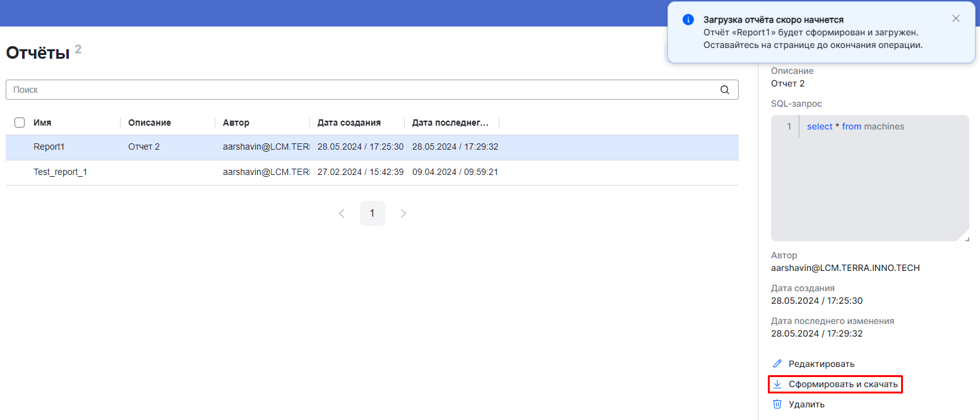Go to next page arrow
The image size is (980, 420).
pyautogui.click(x=403, y=213)
